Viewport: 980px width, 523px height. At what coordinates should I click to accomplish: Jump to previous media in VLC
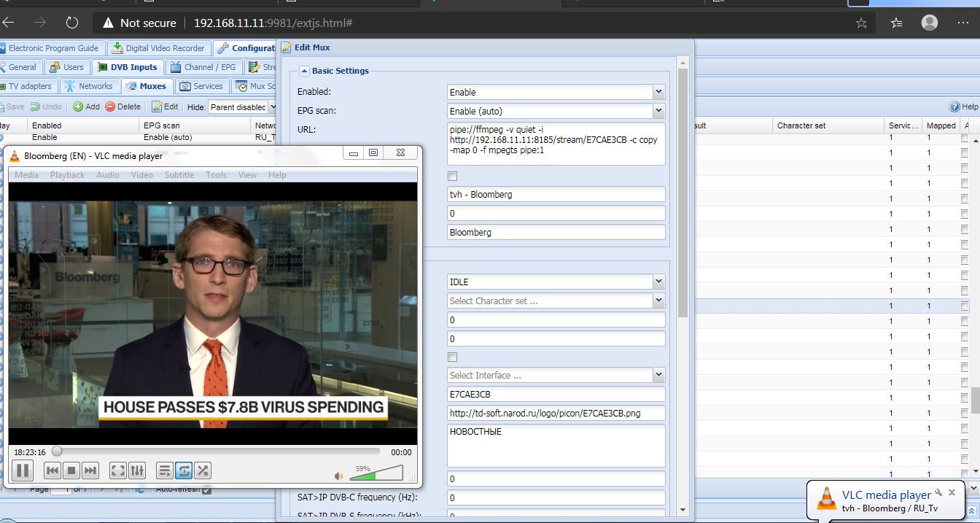[x=52, y=470]
